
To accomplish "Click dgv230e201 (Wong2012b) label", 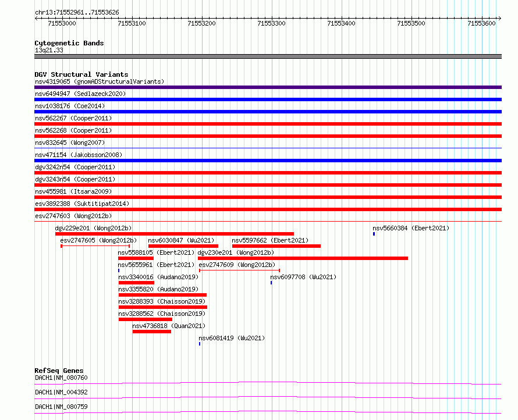I will pos(236,252).
